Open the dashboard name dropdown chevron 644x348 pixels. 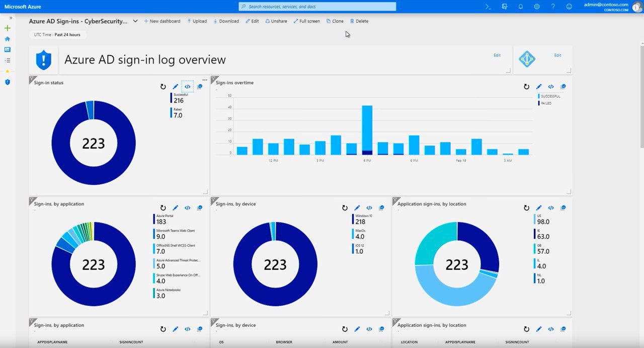tap(135, 21)
